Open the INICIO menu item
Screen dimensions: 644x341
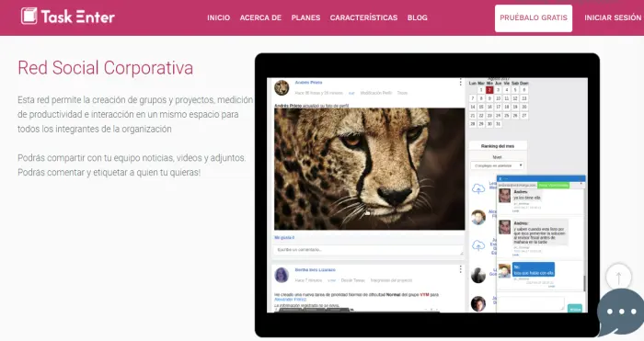click(x=219, y=17)
